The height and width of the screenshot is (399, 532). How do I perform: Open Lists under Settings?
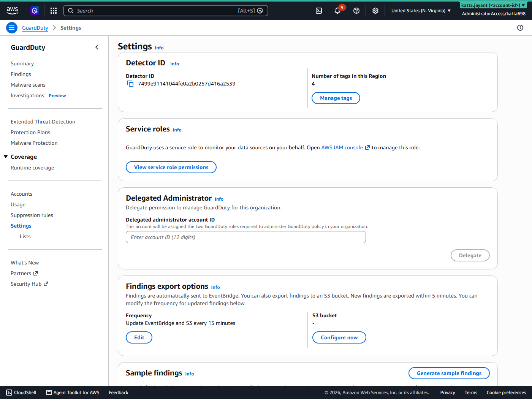(x=25, y=236)
